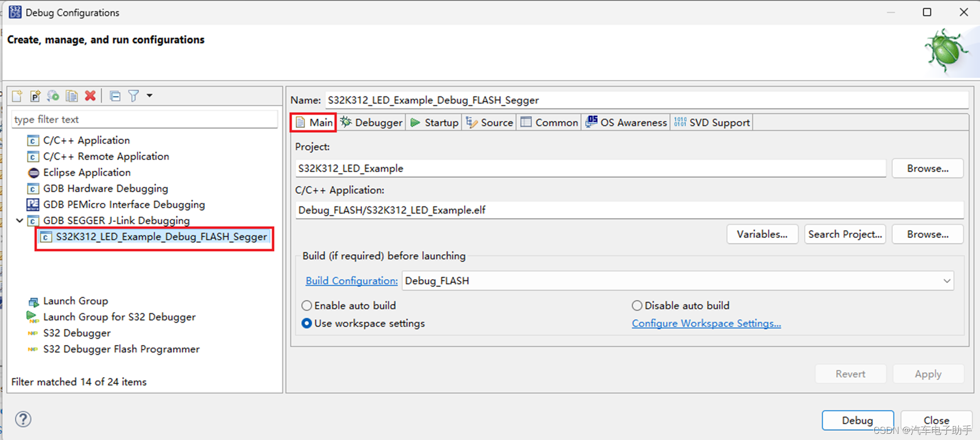980x440 pixels.
Task: Switch to the Debugger tab
Action: 371,122
